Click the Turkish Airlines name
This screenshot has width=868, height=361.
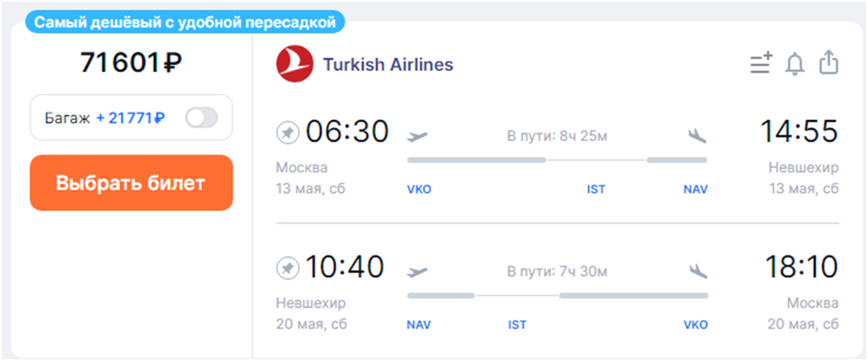pyautogui.click(x=388, y=65)
